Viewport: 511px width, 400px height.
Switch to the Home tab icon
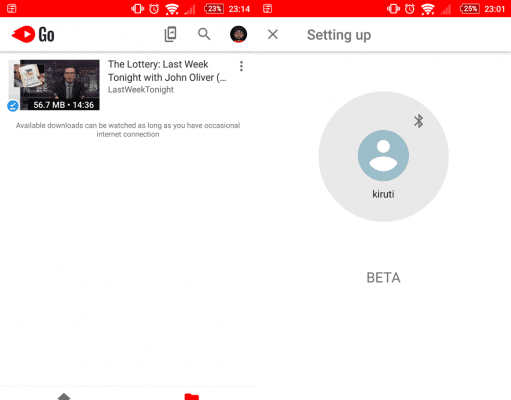pyautogui.click(x=64, y=396)
